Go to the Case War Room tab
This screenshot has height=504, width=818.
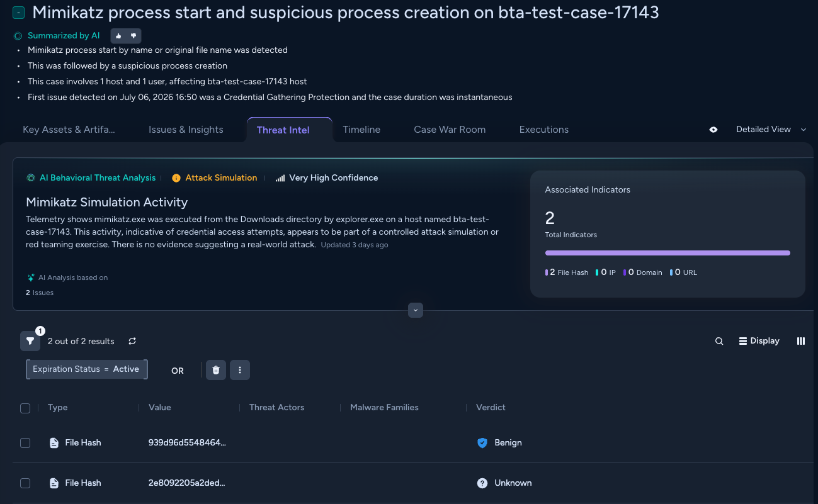click(x=450, y=130)
